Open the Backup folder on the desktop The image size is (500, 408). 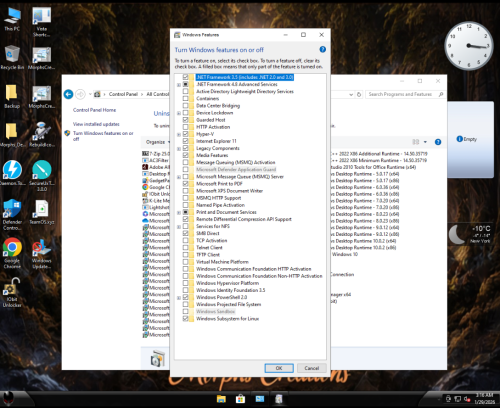(12, 96)
